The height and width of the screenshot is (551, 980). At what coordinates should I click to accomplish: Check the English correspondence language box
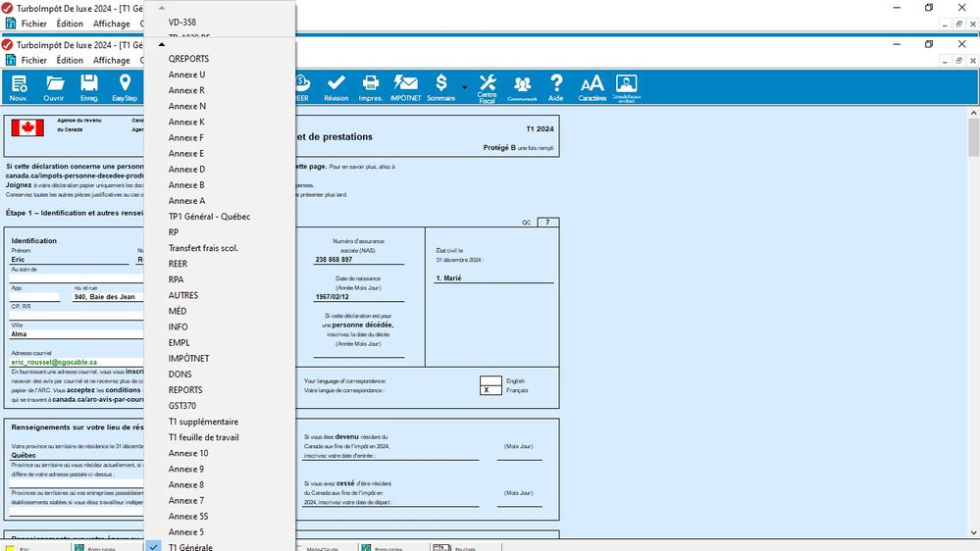click(x=490, y=380)
